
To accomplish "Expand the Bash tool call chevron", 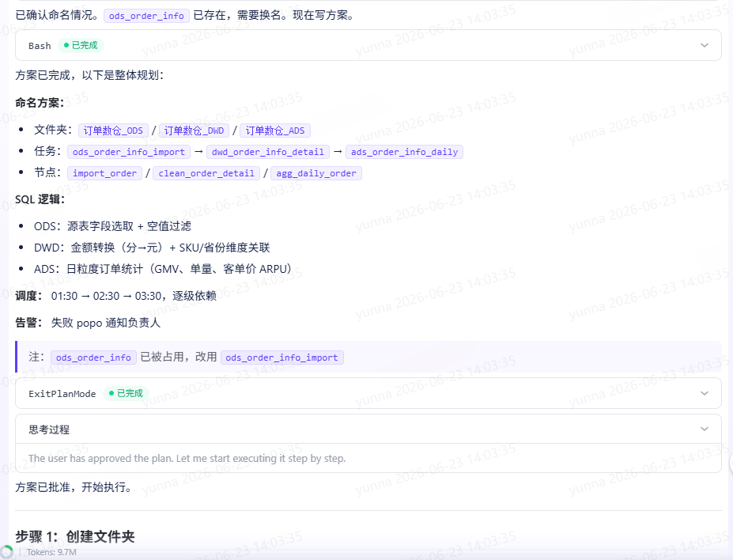I will [705, 45].
